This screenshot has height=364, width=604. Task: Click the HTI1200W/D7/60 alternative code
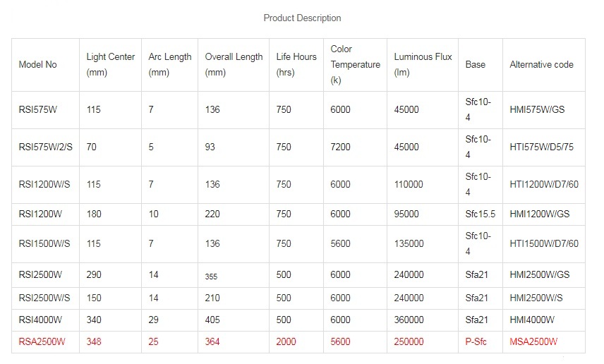click(544, 185)
